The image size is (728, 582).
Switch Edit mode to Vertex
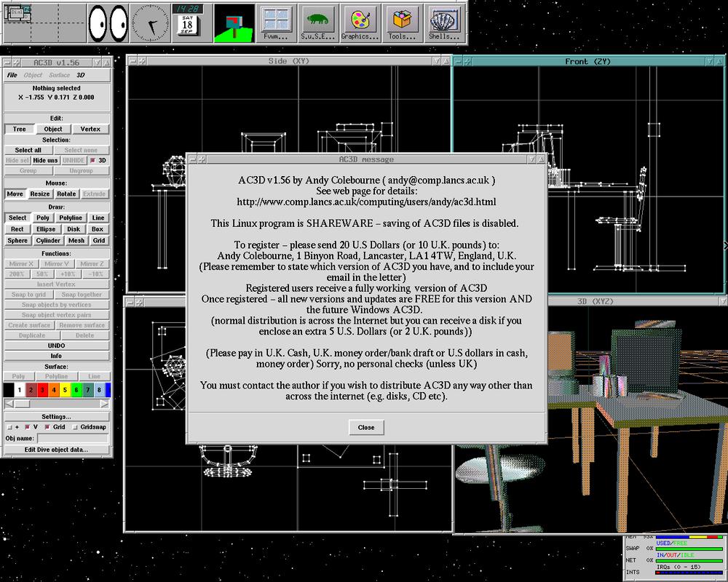[90, 129]
